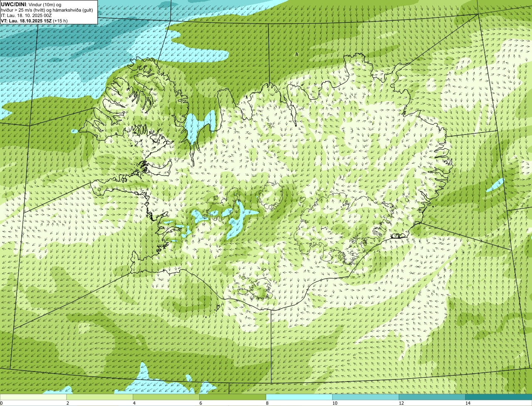Click the "12" scale label
This screenshot has height=406, width=532.
click(401, 403)
